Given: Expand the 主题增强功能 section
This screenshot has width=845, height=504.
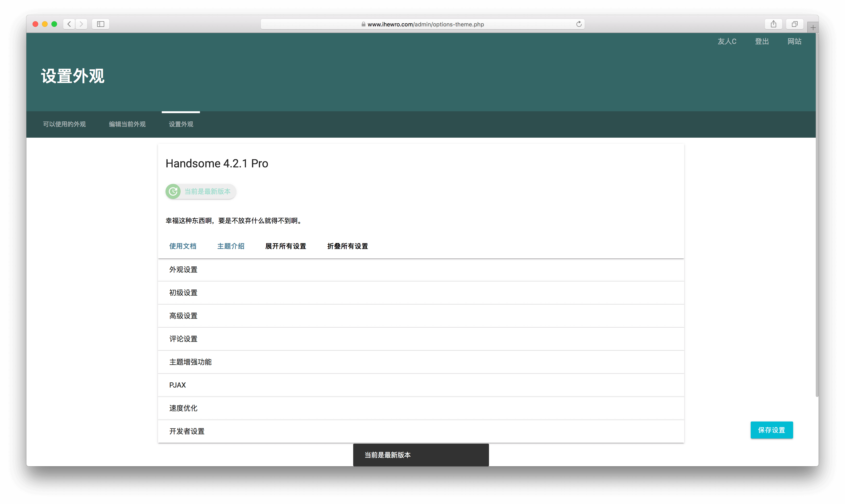Looking at the screenshot, I should click(x=421, y=362).
